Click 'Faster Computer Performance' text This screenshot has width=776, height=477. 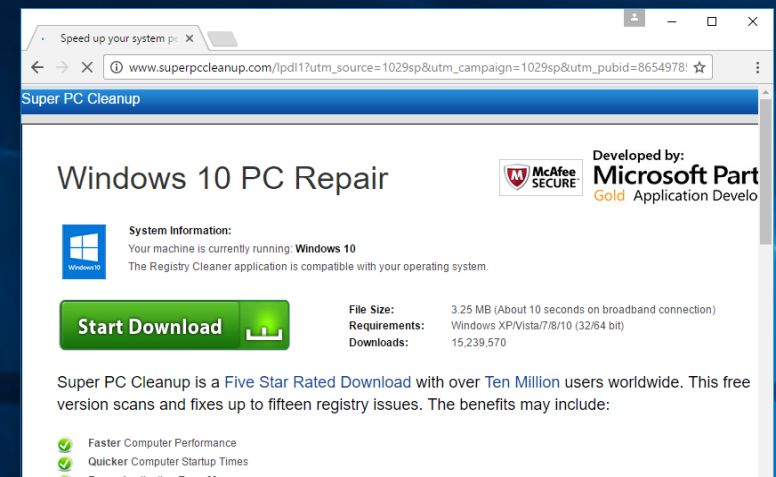click(162, 443)
